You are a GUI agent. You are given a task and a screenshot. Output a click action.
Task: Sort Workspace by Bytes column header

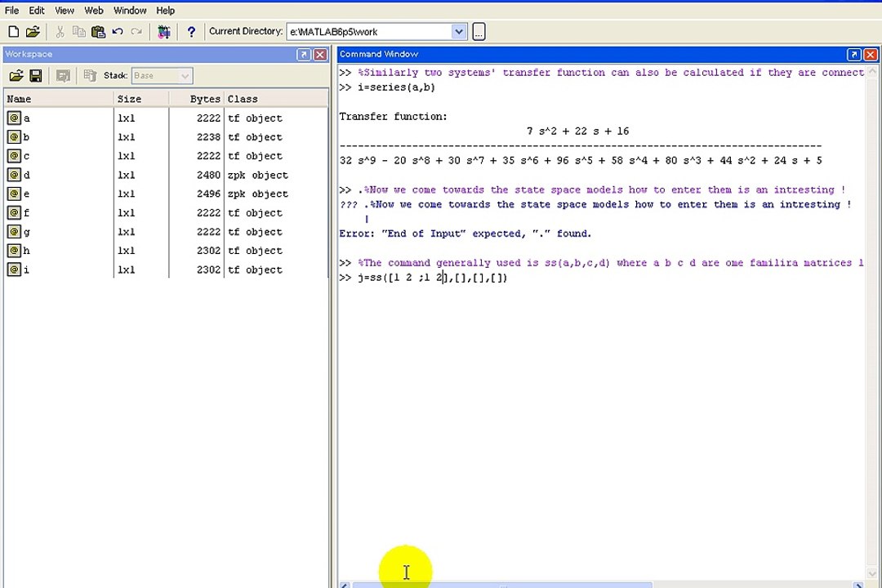[x=196, y=99]
